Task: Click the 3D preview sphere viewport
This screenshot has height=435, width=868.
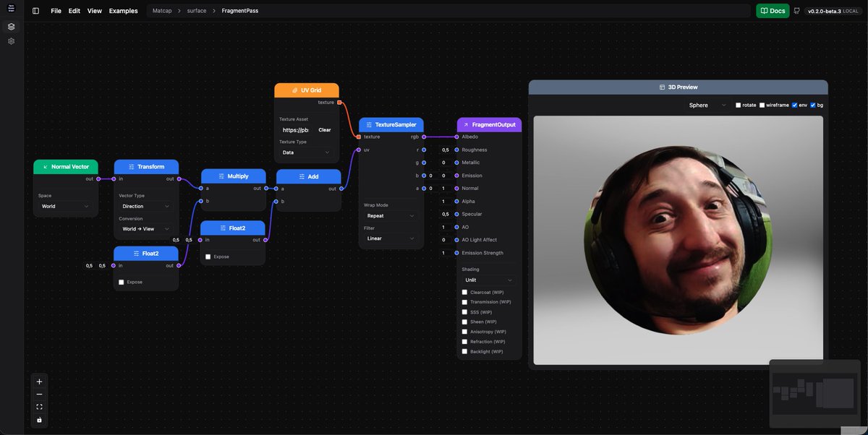Action: [678, 240]
